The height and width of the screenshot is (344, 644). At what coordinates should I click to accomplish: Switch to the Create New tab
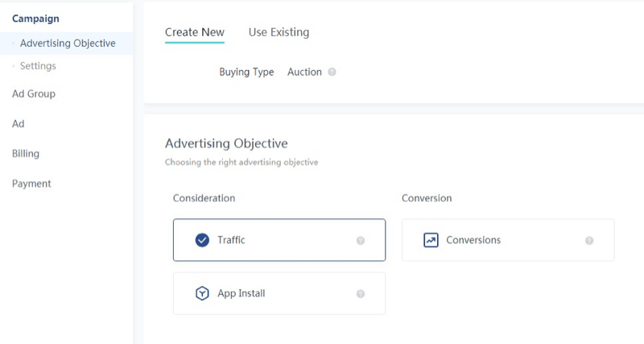pos(194,32)
